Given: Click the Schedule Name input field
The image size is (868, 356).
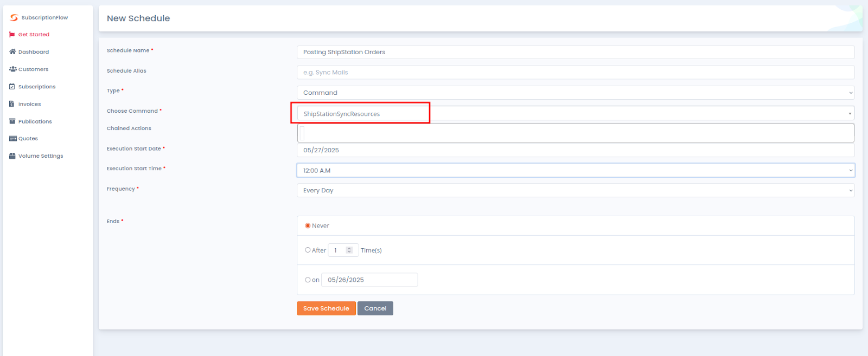Looking at the screenshot, I should point(576,52).
